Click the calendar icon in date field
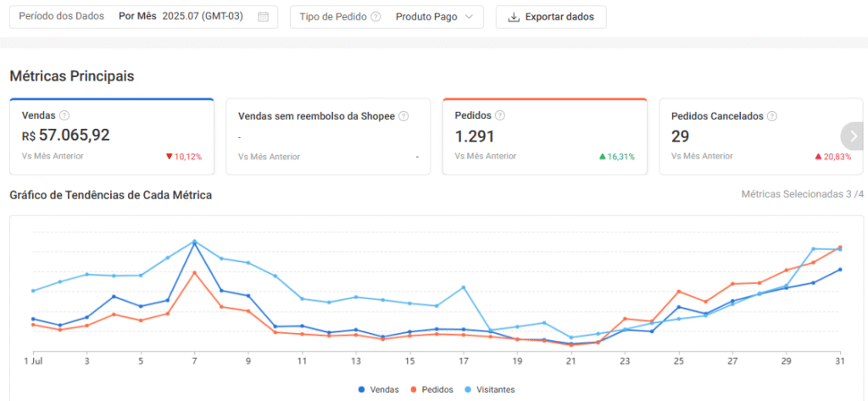This screenshot has width=868, height=401. click(x=263, y=17)
